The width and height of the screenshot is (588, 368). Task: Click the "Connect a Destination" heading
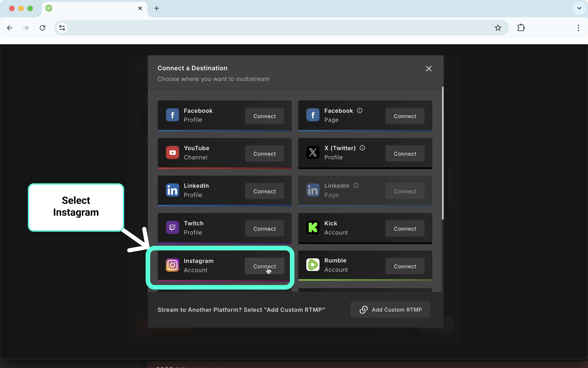(192, 68)
